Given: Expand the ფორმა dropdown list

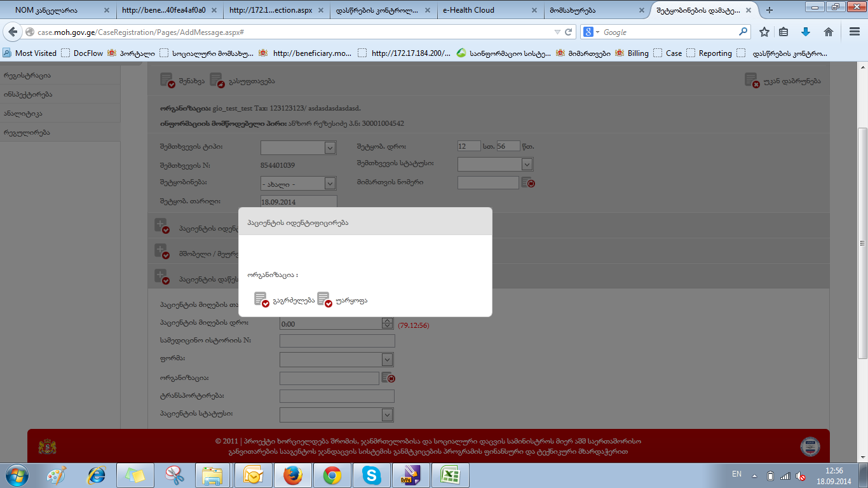Looking at the screenshot, I should coord(387,360).
